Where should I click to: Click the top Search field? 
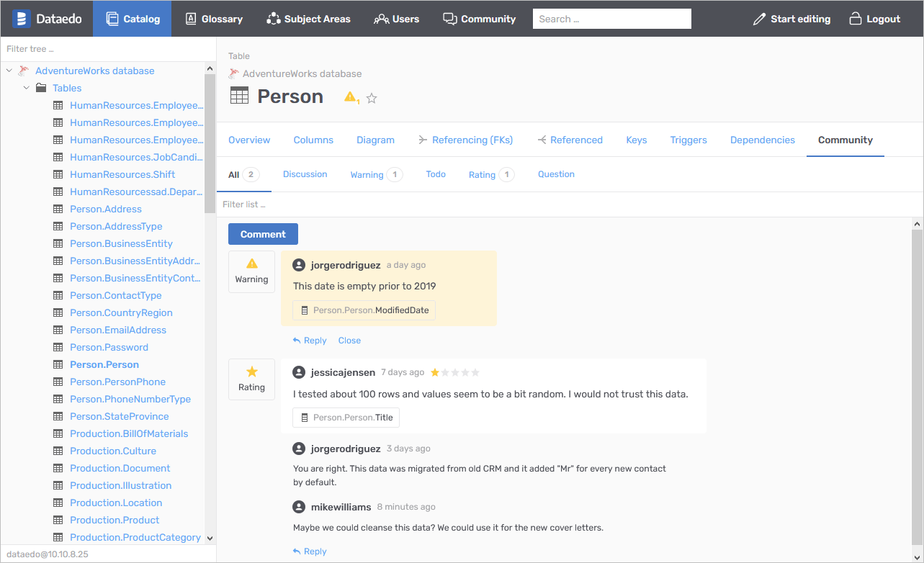click(x=612, y=19)
